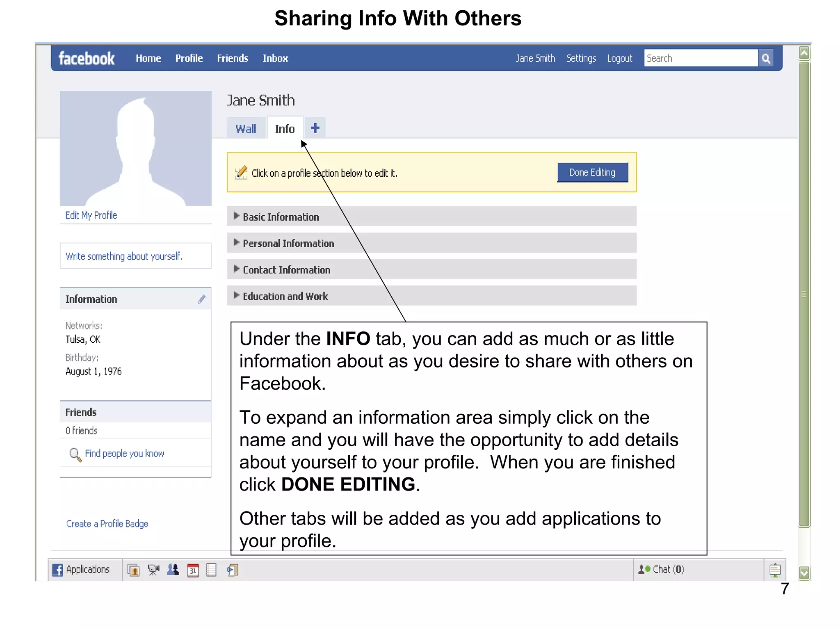Click the Information panel header
This screenshot has width=840, height=630.
click(135, 299)
